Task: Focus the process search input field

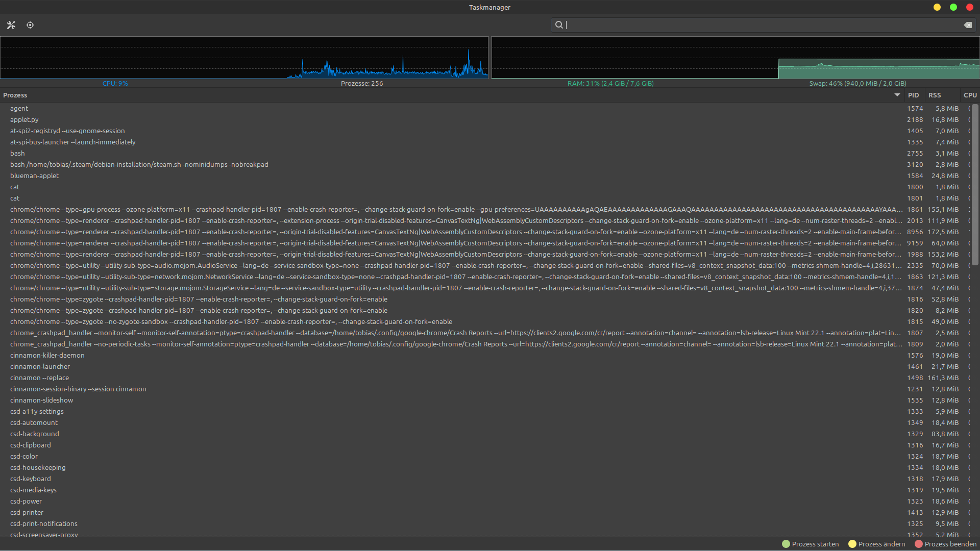Action: (761, 25)
